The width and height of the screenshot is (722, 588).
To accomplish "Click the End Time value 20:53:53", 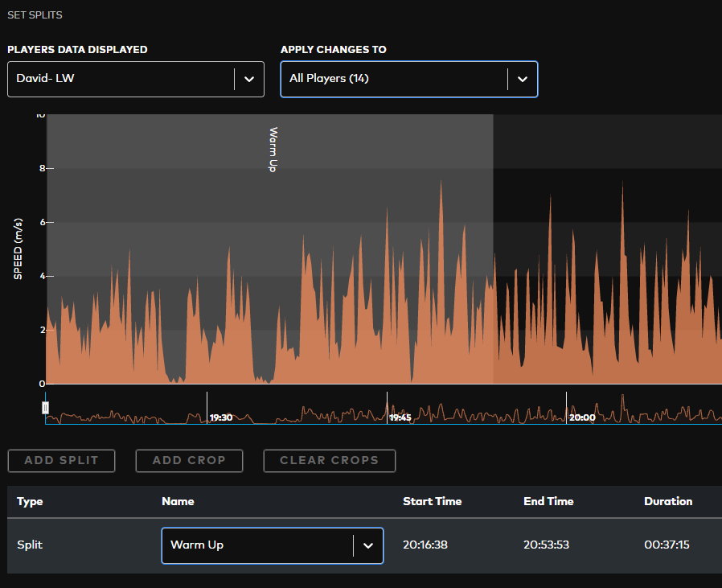I will (x=546, y=545).
